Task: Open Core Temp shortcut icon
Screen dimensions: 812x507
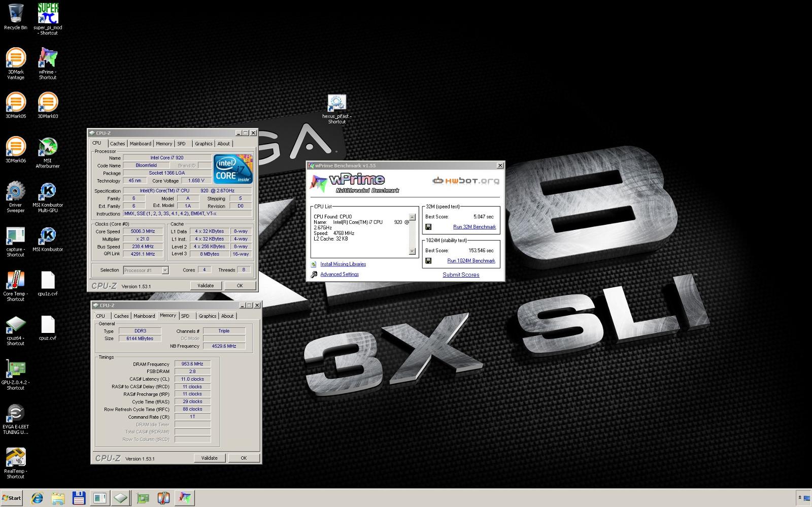Action: tap(16, 286)
